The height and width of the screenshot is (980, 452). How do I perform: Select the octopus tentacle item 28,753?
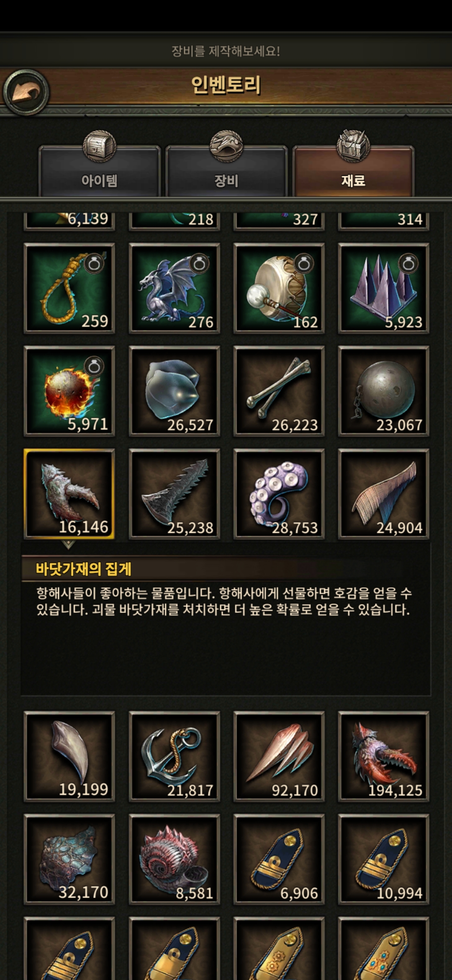point(279,494)
